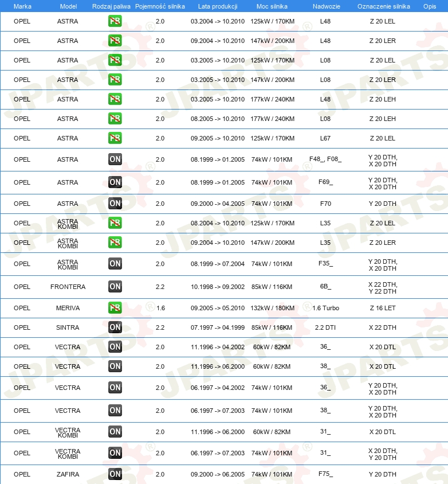Click engine capacity 1.6 in the Meriva row
The height and width of the screenshot is (484, 448).
[x=160, y=308]
